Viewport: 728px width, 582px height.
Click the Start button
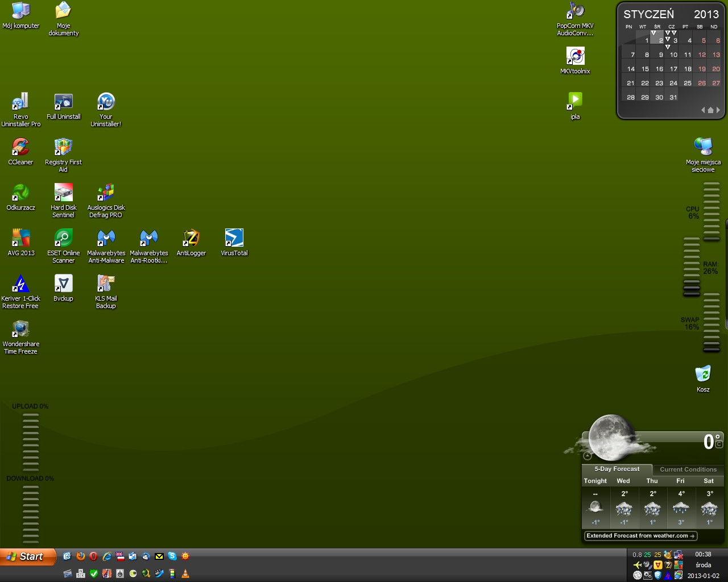coord(27,557)
